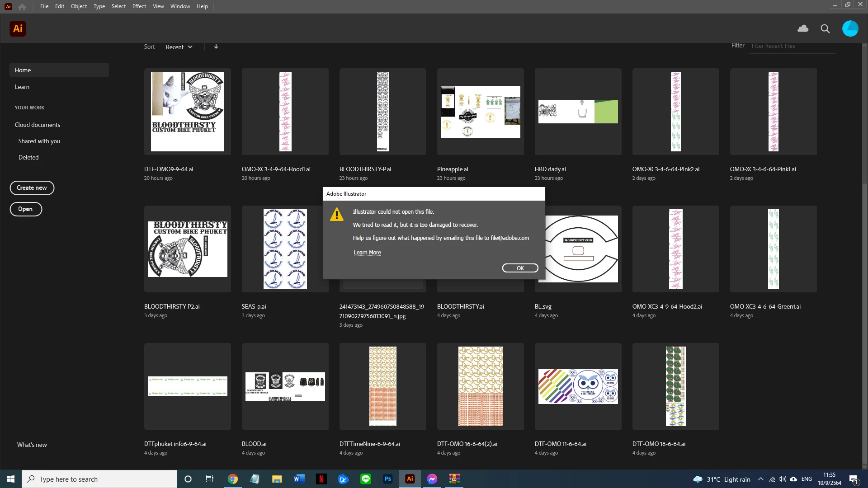Open the user profile avatar
868x488 pixels.
click(x=850, y=28)
